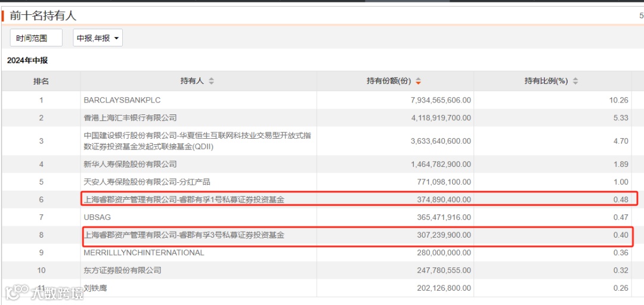Click share amount 3,633,640,600.00
This screenshot has width=644, height=305.
(441, 141)
